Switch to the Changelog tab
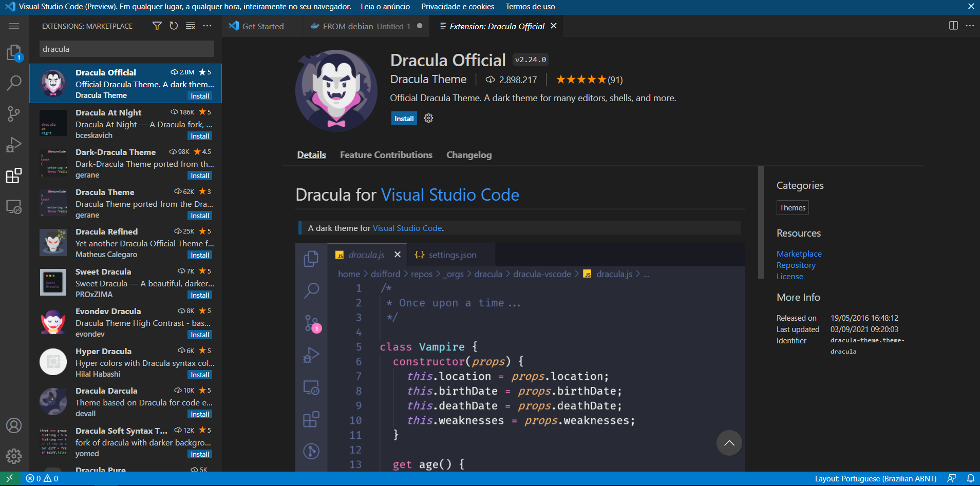980x486 pixels. (468, 155)
